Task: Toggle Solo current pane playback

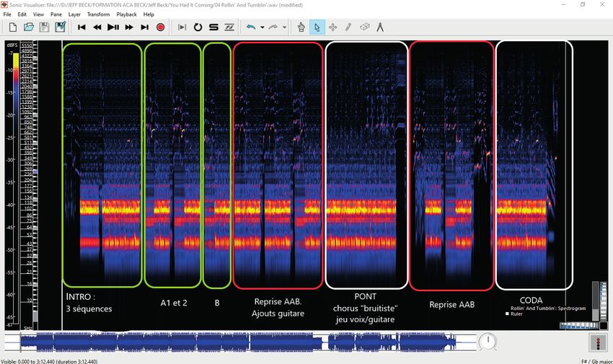Action: pyautogui.click(x=213, y=27)
